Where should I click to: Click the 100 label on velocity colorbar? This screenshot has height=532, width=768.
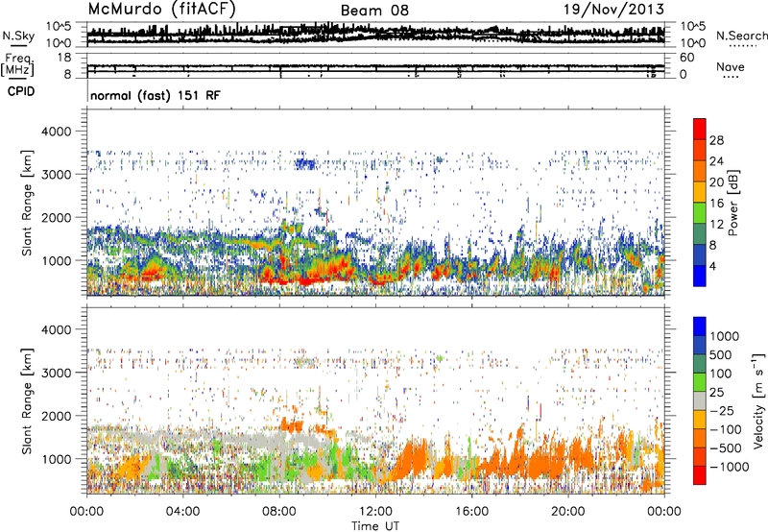point(721,374)
